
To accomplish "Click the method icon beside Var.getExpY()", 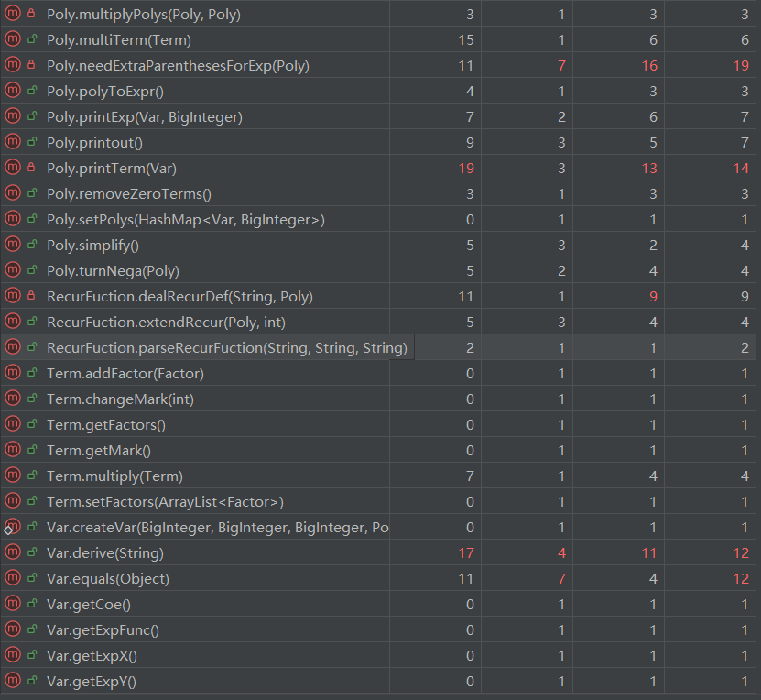I will (13, 681).
